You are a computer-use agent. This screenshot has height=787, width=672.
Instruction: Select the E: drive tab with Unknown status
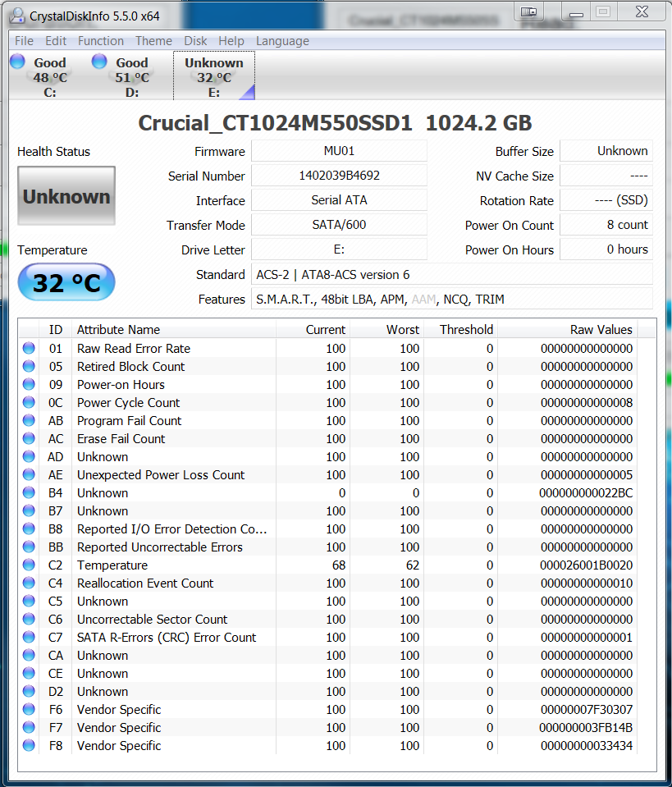[x=213, y=76]
